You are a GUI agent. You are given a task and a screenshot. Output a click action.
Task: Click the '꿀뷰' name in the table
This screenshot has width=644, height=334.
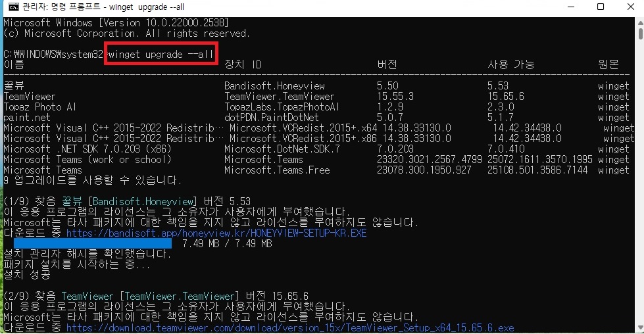click(x=14, y=85)
